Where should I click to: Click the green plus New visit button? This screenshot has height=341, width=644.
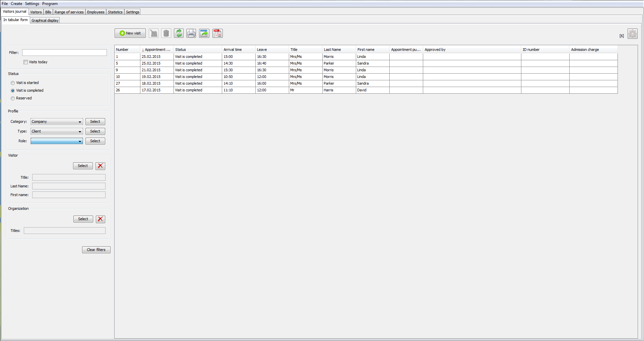point(130,33)
